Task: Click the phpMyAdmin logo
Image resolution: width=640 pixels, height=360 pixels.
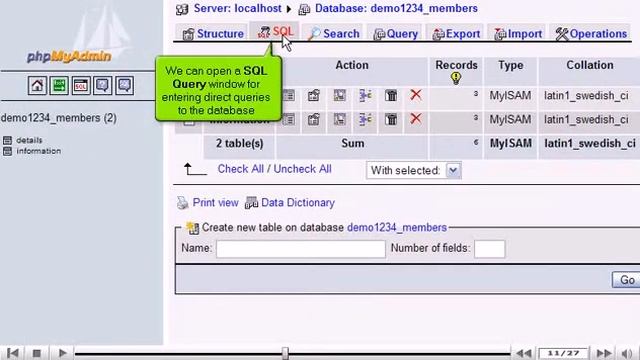Action: pos(69,56)
